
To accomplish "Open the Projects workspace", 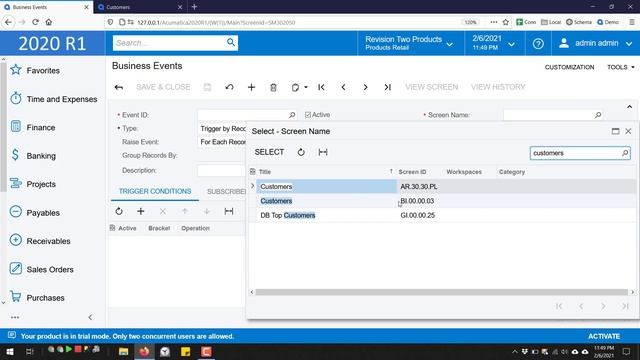I will pyautogui.click(x=33, y=184).
